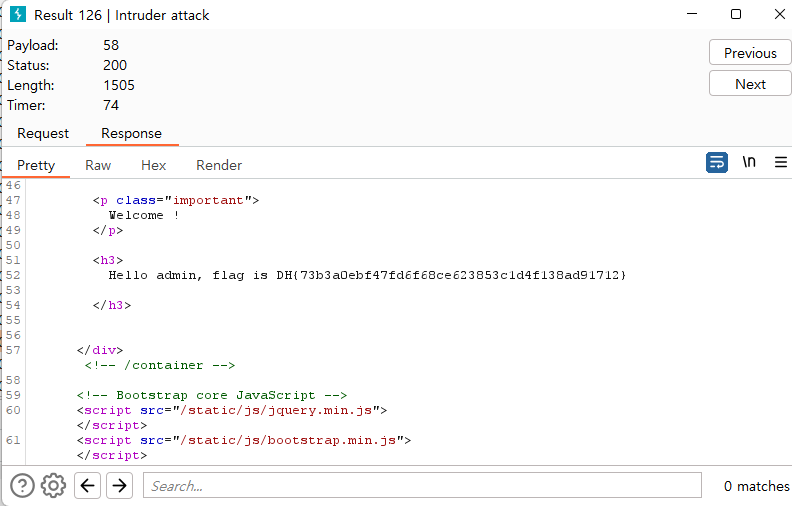The image size is (792, 506).
Task: Go to previous search match arrow
Action: [x=87, y=486]
